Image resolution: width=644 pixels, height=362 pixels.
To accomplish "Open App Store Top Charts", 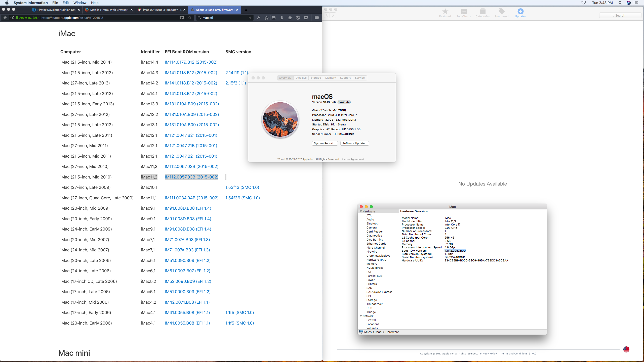I will pyautogui.click(x=464, y=13).
